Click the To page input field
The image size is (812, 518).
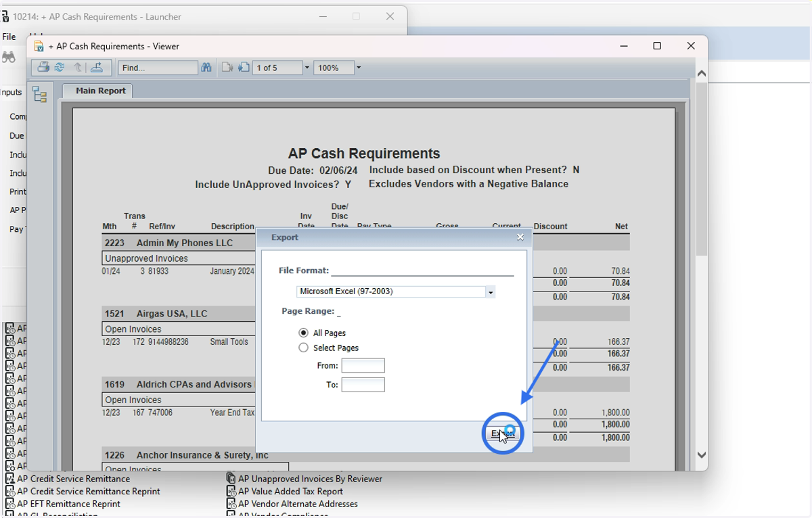tap(363, 385)
